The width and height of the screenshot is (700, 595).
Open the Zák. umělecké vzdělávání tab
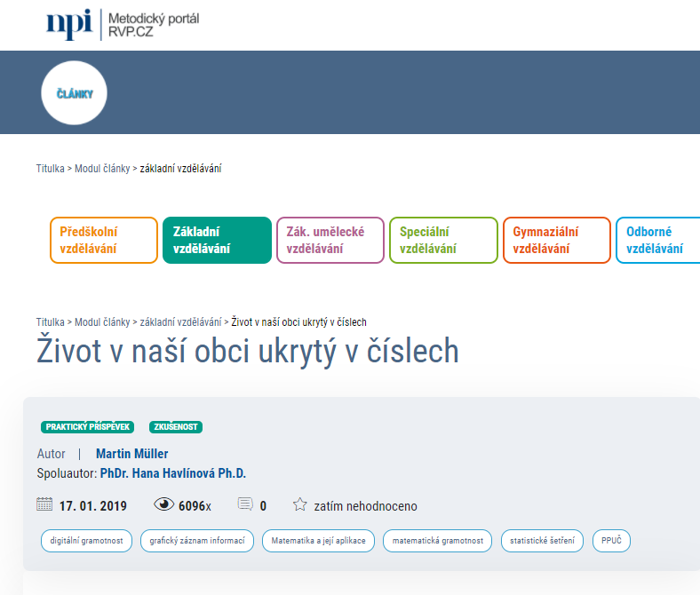point(330,241)
